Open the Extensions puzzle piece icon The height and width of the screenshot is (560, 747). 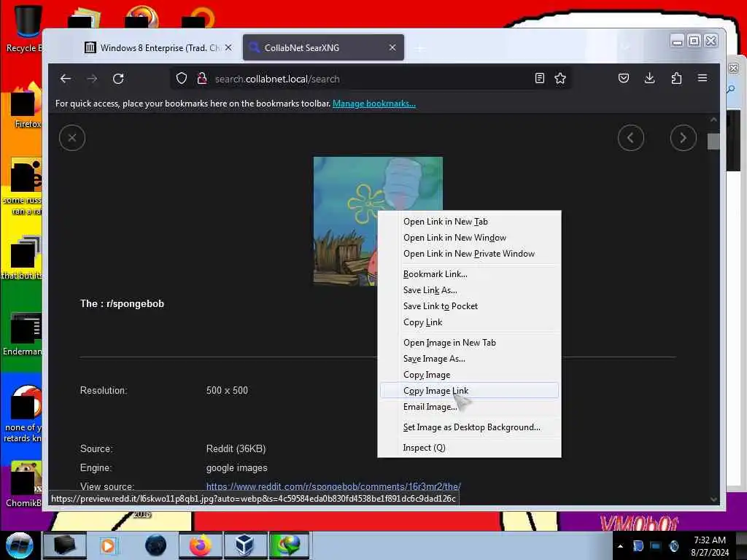point(676,78)
